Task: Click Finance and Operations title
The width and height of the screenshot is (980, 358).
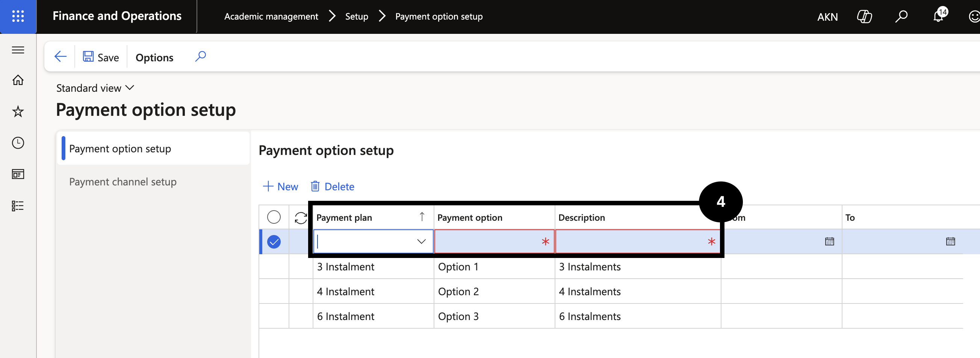Action: [x=117, y=16]
